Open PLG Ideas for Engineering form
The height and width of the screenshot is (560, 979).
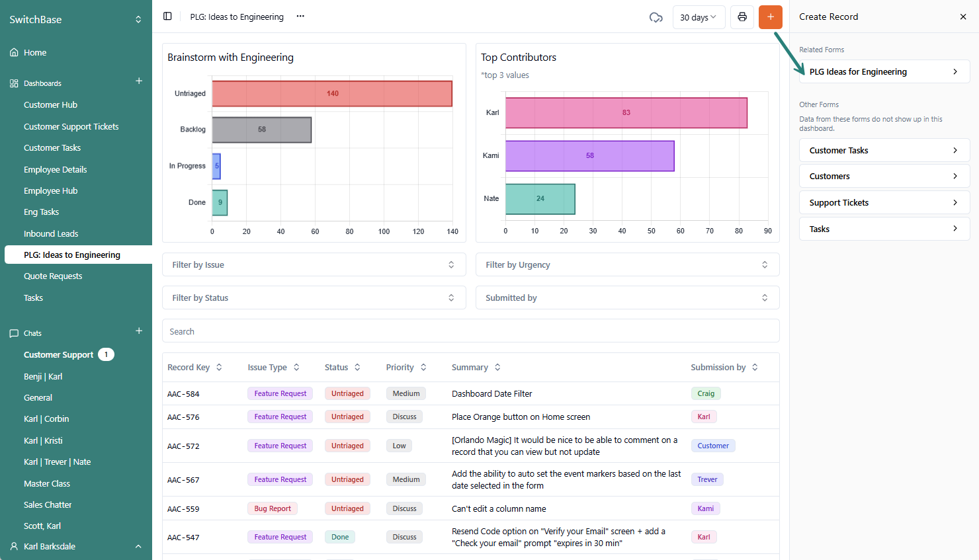tap(884, 72)
